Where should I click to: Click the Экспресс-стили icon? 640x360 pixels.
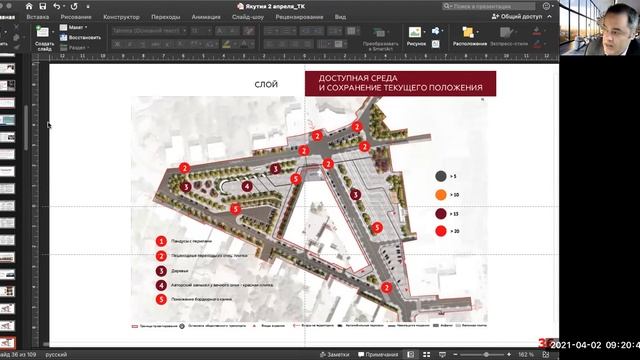(x=506, y=32)
